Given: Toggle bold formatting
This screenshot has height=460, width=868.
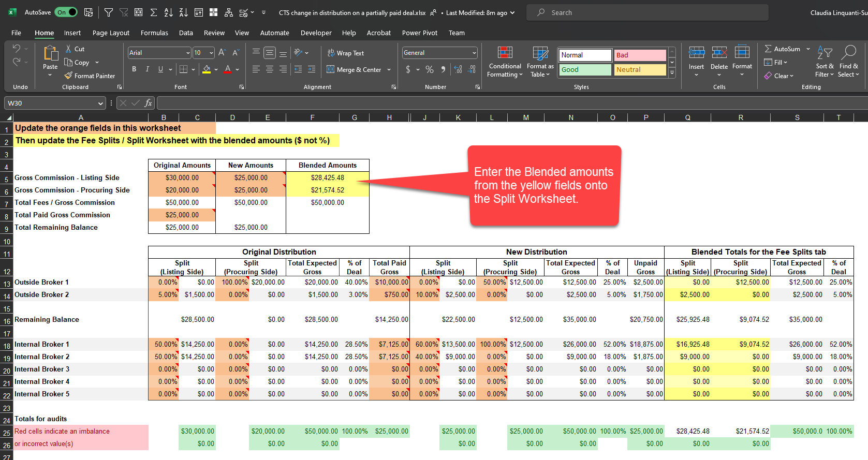Looking at the screenshot, I should pos(134,69).
